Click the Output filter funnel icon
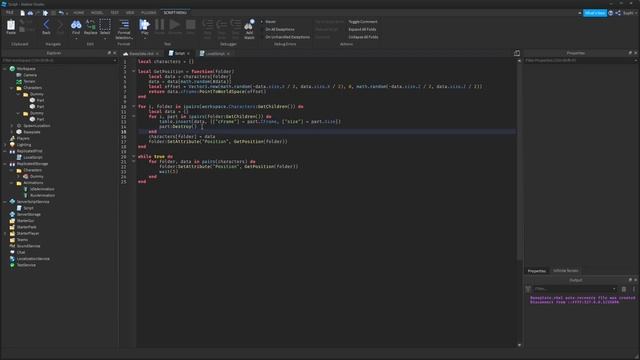 (528, 289)
